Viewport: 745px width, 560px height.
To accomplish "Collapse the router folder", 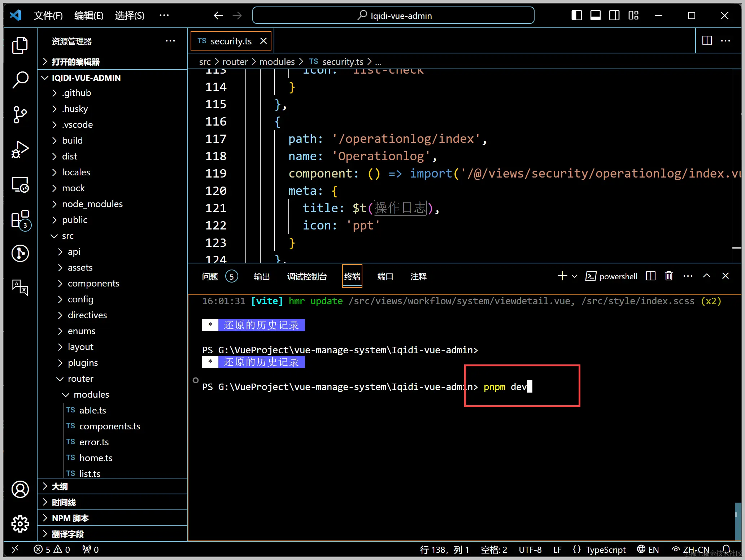I will pyautogui.click(x=80, y=379).
